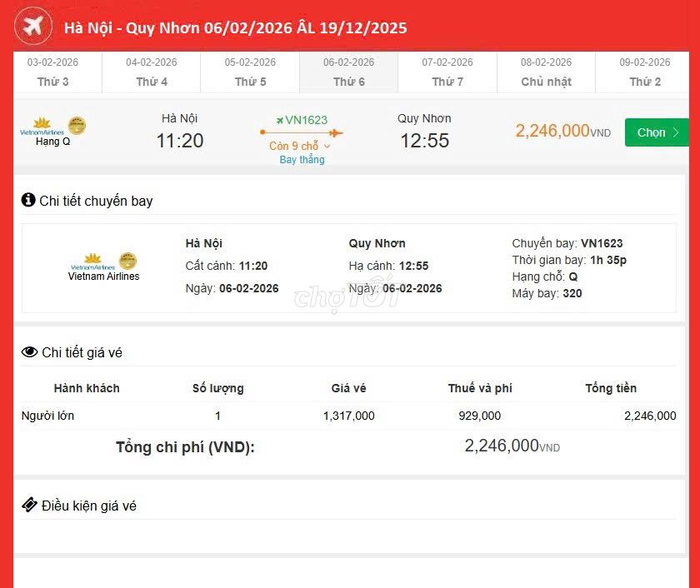Select the 08-02-2026 Chủ nhật date tab
700x588 pixels.
pos(546,71)
